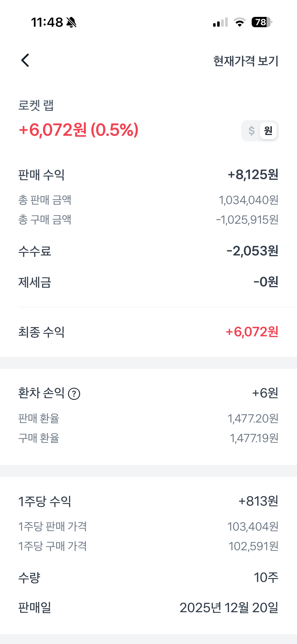Tap the 1주당 수익 +813원 row
The height and width of the screenshot is (644, 297).
148,501
